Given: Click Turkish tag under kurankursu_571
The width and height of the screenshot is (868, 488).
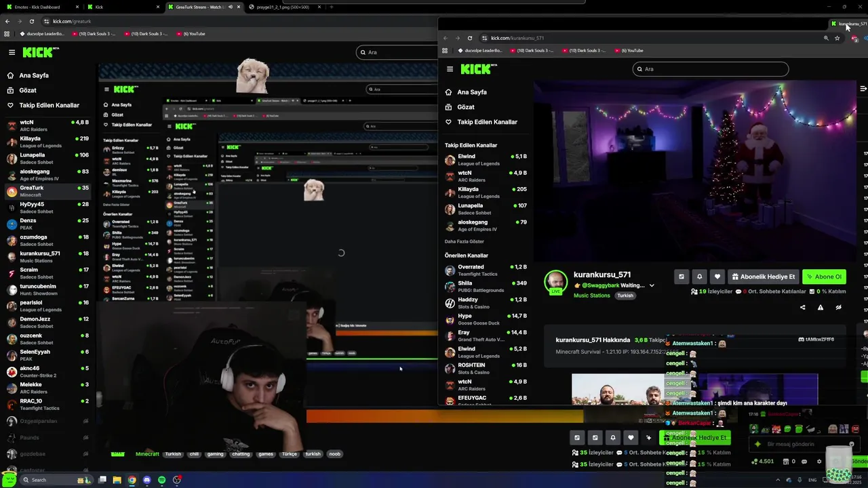Looking at the screenshot, I should (x=625, y=296).
